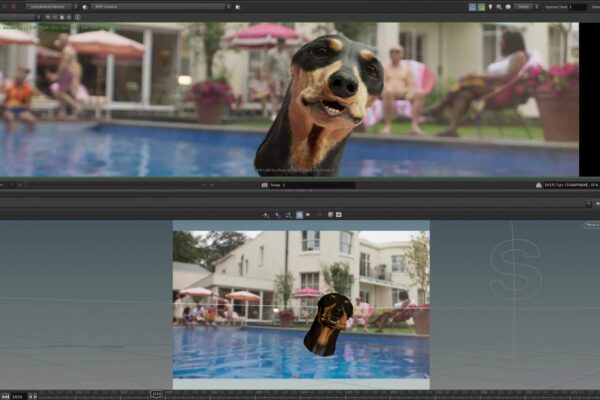Click the icon left of the render output path
The image size is (600, 400).
538,185
